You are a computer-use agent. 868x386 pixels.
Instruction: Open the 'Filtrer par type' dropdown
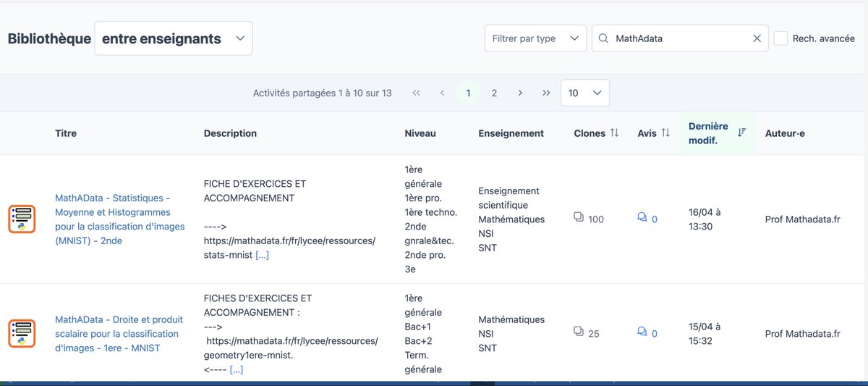[535, 38]
